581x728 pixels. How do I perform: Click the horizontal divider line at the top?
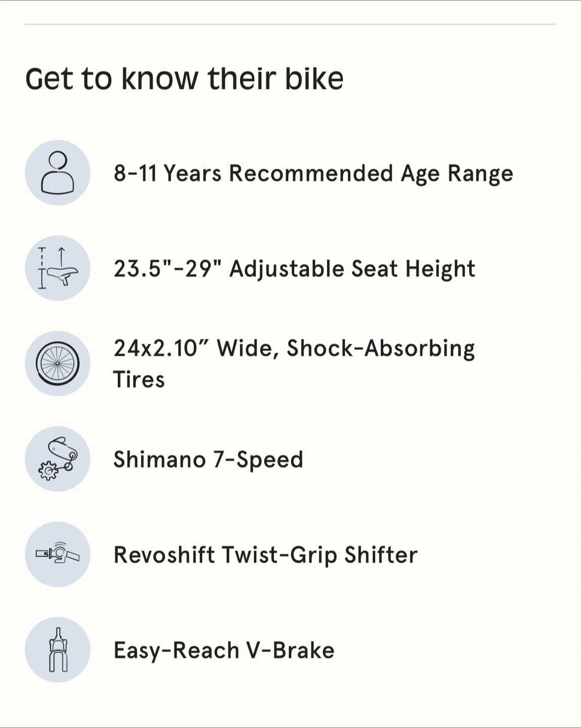(290, 24)
